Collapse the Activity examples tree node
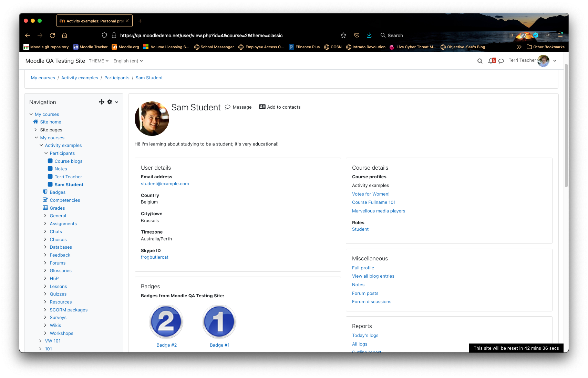588x378 pixels. tap(41, 145)
